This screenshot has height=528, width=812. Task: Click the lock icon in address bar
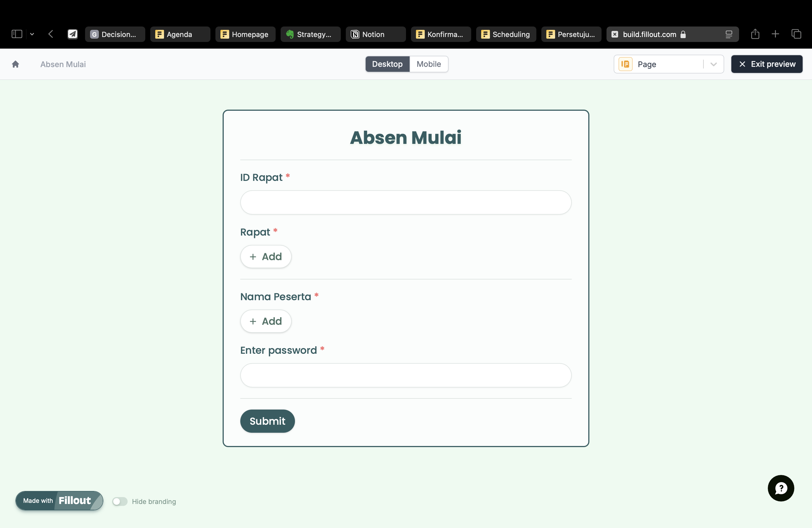683,34
